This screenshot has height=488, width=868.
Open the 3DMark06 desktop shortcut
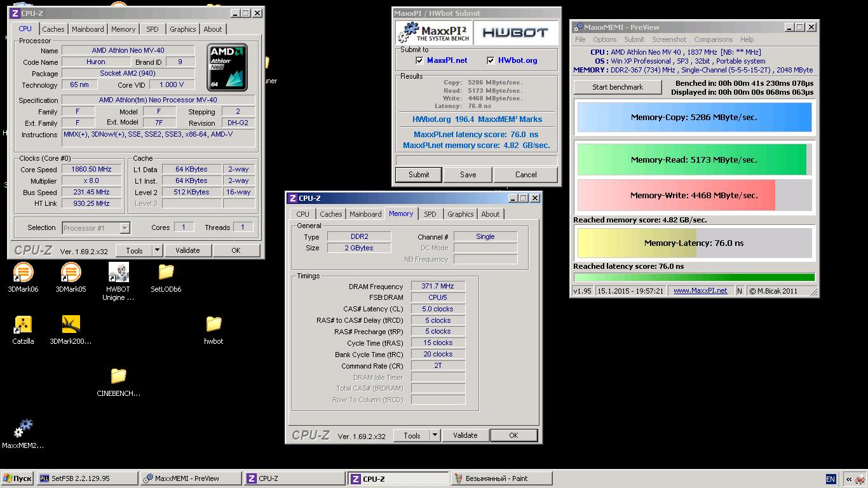[23, 278]
